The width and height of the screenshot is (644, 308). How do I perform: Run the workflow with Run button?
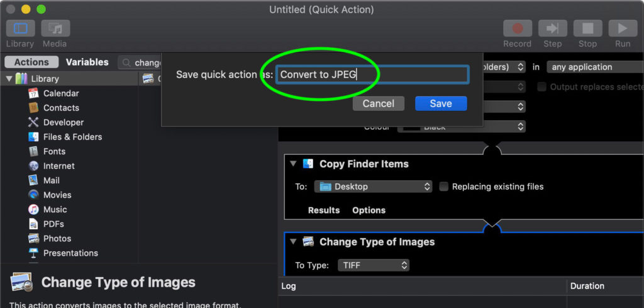click(623, 28)
